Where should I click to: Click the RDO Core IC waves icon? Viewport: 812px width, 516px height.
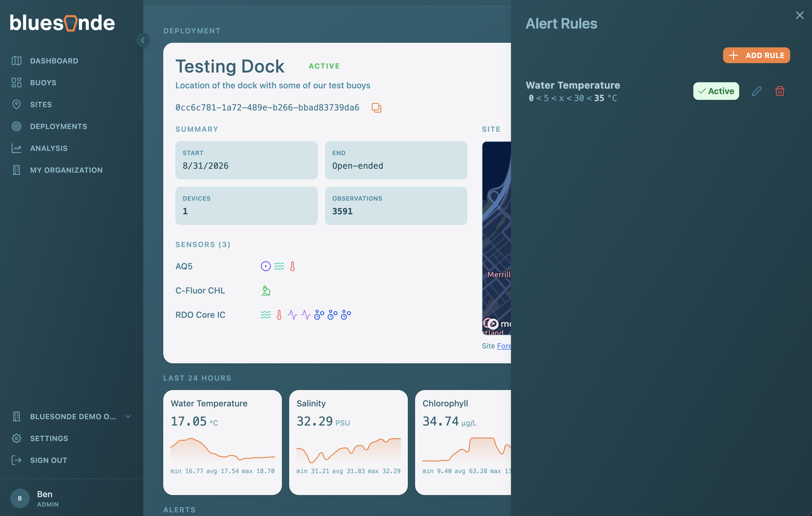coord(266,315)
